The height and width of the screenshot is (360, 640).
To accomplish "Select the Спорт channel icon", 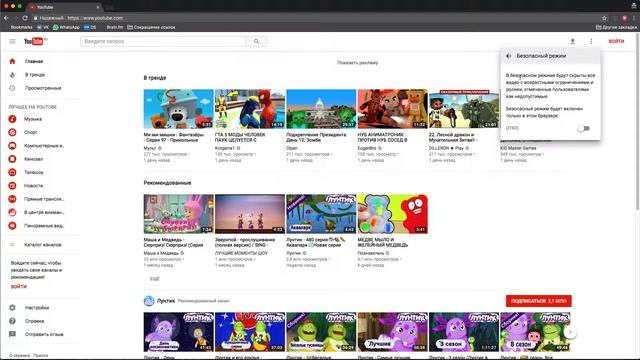I will pos(12,132).
